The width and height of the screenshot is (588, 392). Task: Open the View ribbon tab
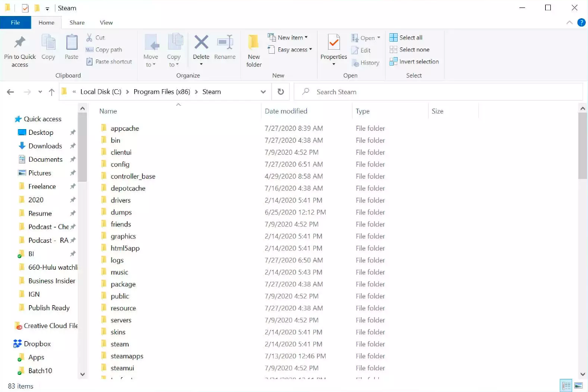tap(106, 23)
